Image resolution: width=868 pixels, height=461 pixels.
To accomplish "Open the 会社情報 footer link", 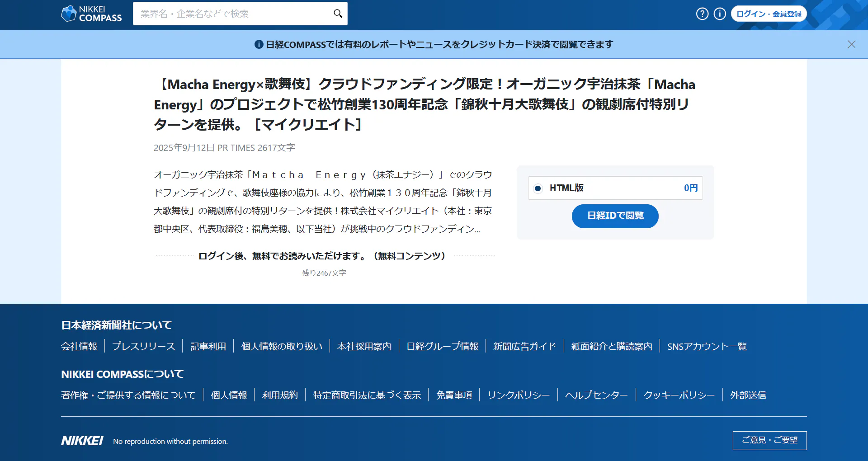I will tap(79, 347).
